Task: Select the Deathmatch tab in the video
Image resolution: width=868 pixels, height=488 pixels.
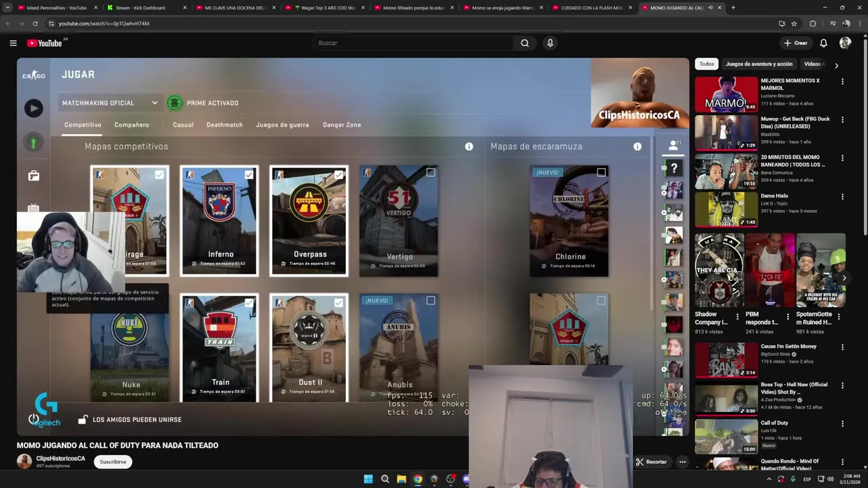Action: point(224,125)
